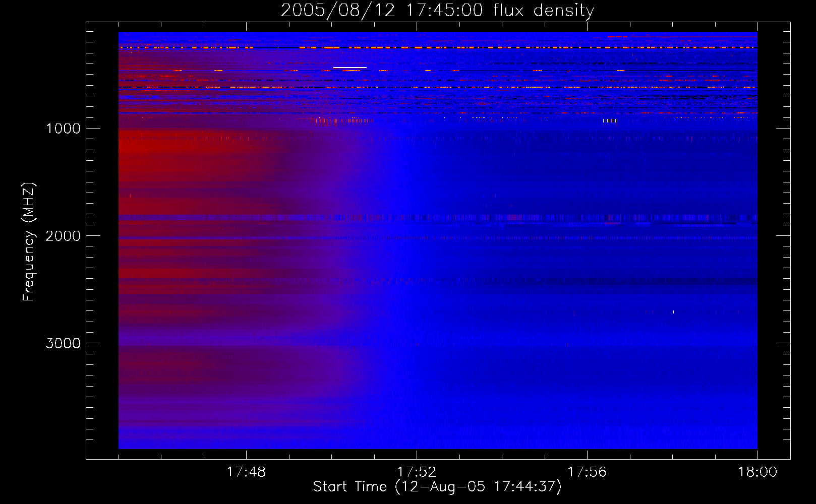Click the plot title '2005/08/12 17:45:00 flux density'
The width and height of the screenshot is (816, 504).
pos(437,10)
